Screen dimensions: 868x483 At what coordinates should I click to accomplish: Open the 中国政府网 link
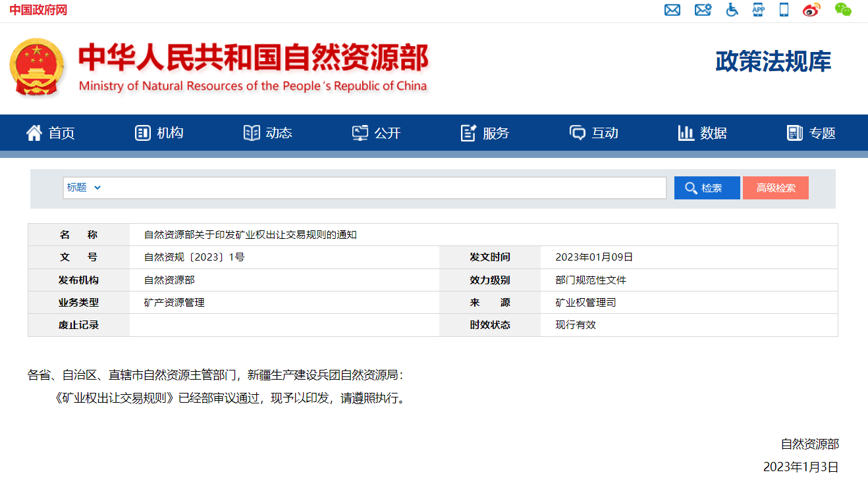(x=38, y=10)
